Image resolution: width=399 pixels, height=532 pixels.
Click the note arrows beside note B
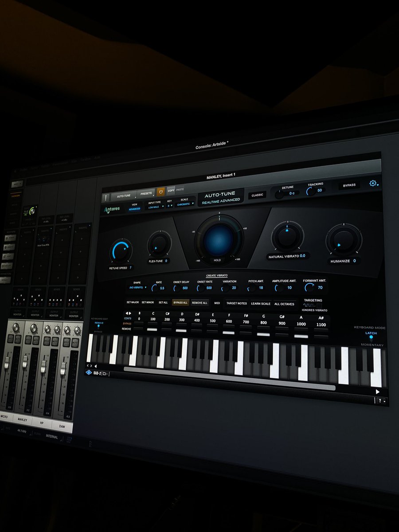coord(128,313)
